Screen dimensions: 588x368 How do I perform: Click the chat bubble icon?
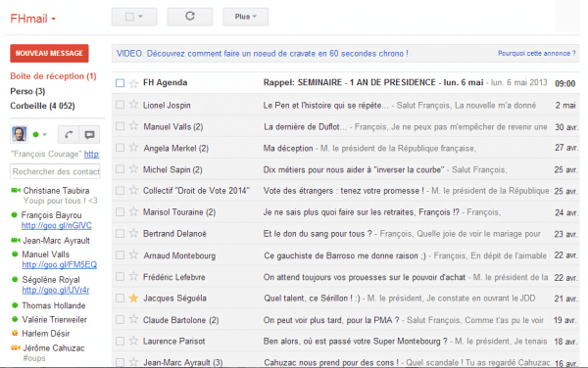tap(89, 134)
